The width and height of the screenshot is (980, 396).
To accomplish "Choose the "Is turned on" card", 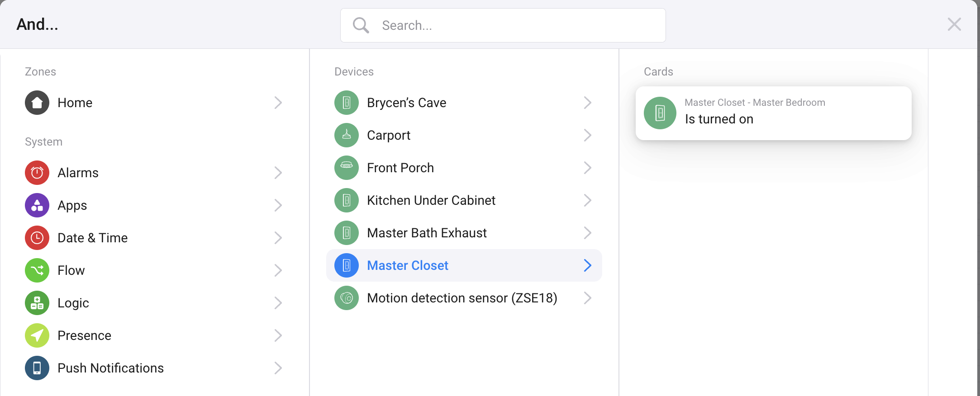I will 773,113.
